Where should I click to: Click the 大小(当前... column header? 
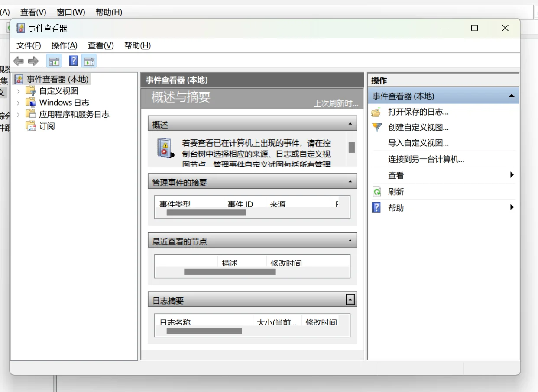(x=277, y=321)
